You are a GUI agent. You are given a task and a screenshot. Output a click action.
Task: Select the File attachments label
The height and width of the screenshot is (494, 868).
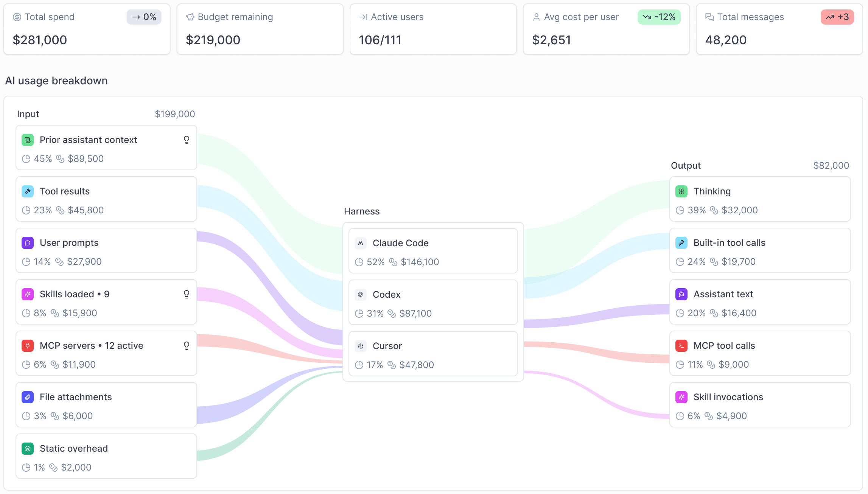point(76,397)
